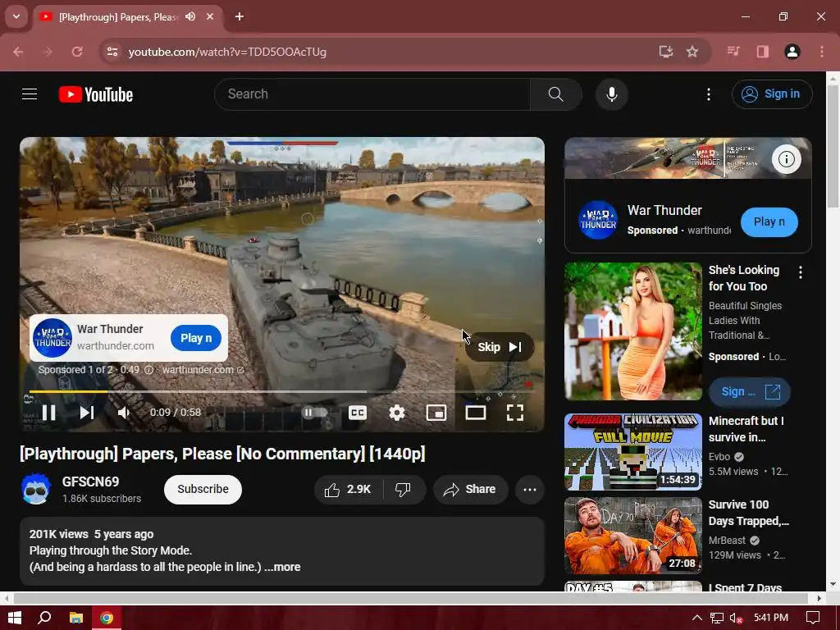Screen dimensions: 840x630
Task: Open ad info icon on sidebar banner
Action: tap(786, 159)
